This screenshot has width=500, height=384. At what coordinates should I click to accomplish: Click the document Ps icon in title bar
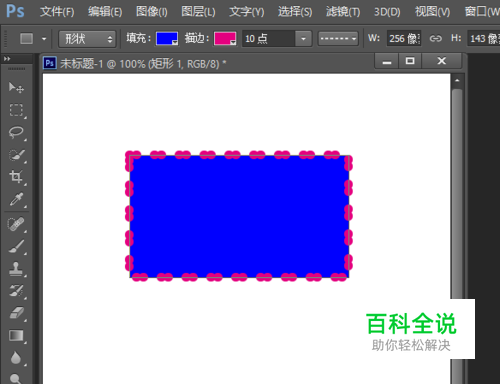pyautogui.click(x=50, y=63)
